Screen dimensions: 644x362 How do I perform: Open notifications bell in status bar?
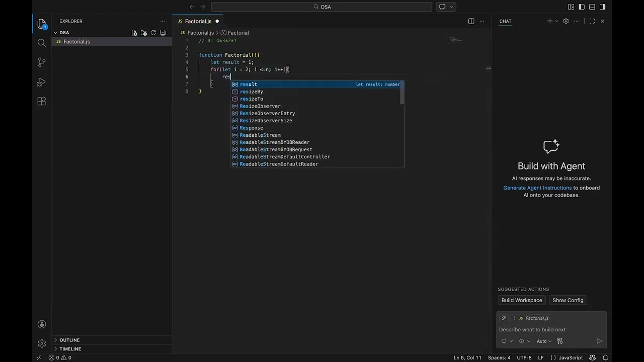point(604,357)
